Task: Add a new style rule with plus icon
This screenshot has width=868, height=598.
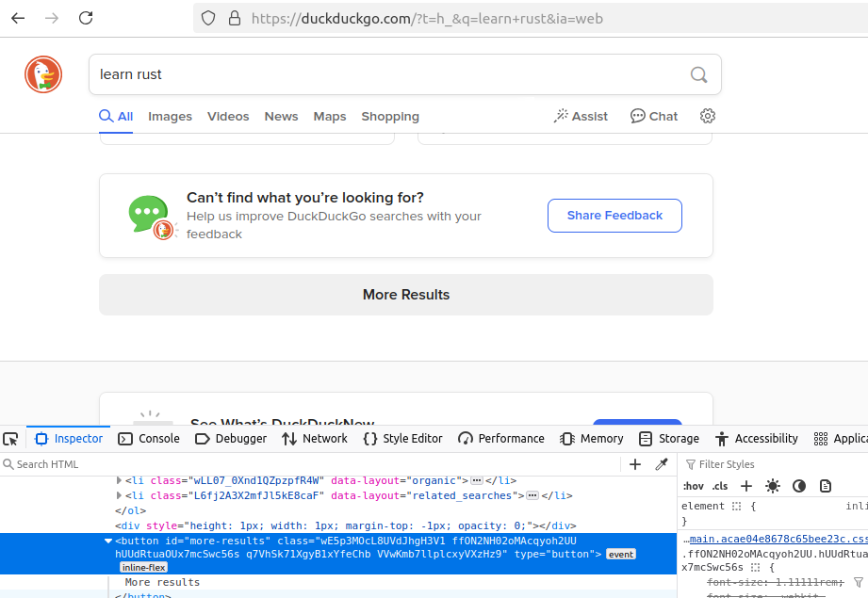Action: coord(746,486)
